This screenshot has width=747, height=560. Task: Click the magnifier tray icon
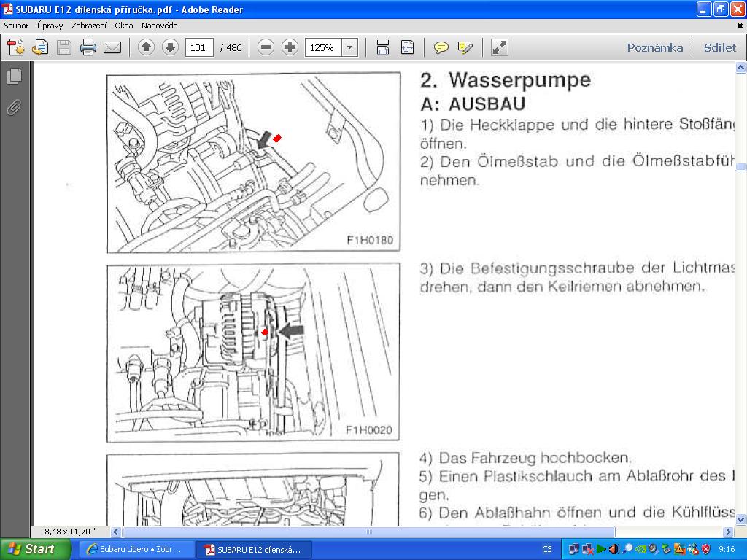pyautogui.click(x=627, y=549)
